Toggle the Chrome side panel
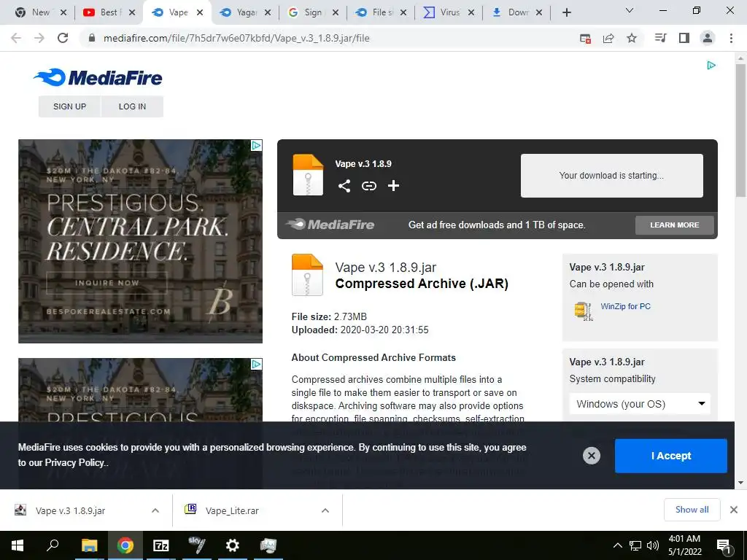 click(x=684, y=38)
